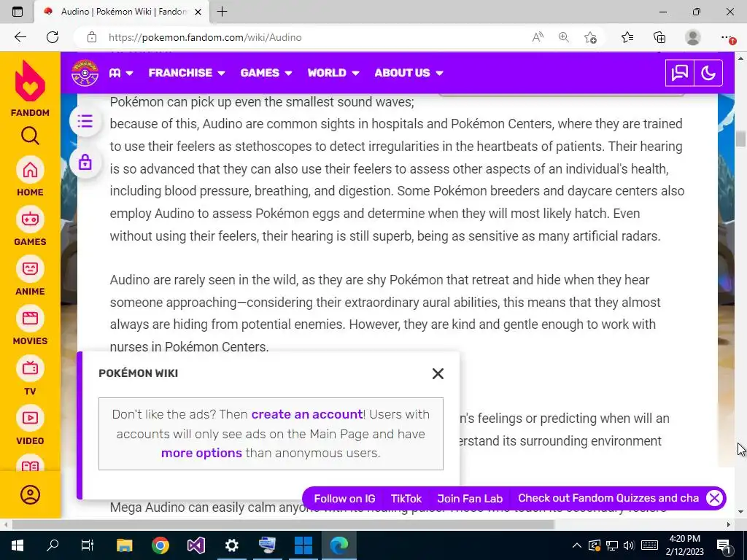
Task: Open the user profile icon in sidebar
Action: [30, 495]
